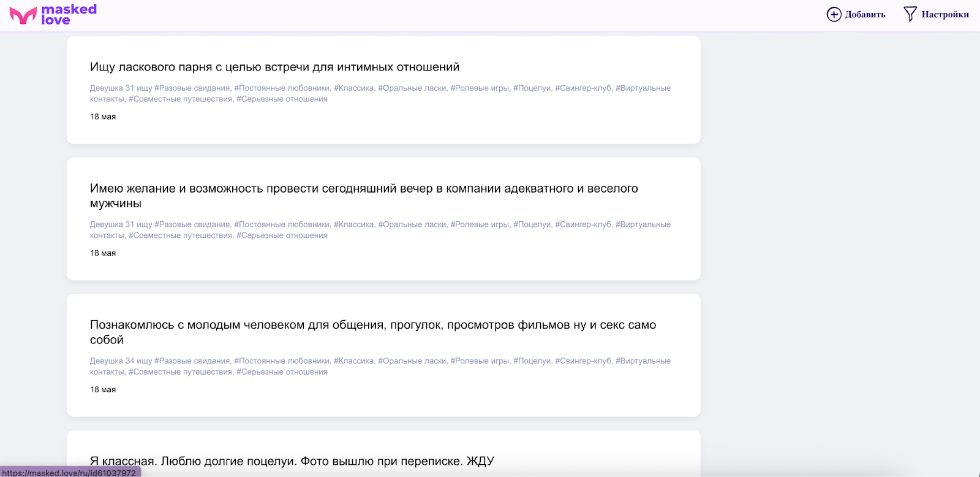Click the 18 мая date under Имею желание ad

coord(103,253)
